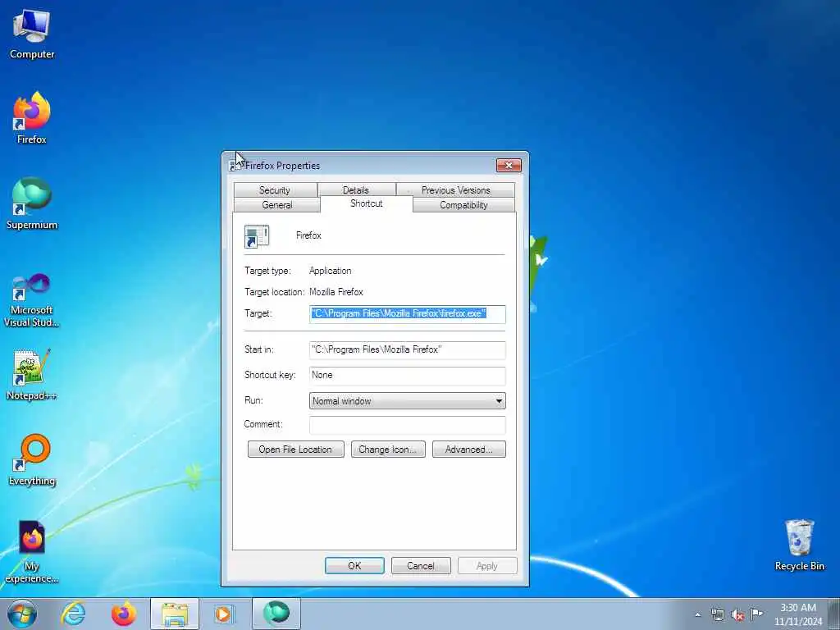Focus the Shortcut key field

click(x=407, y=376)
